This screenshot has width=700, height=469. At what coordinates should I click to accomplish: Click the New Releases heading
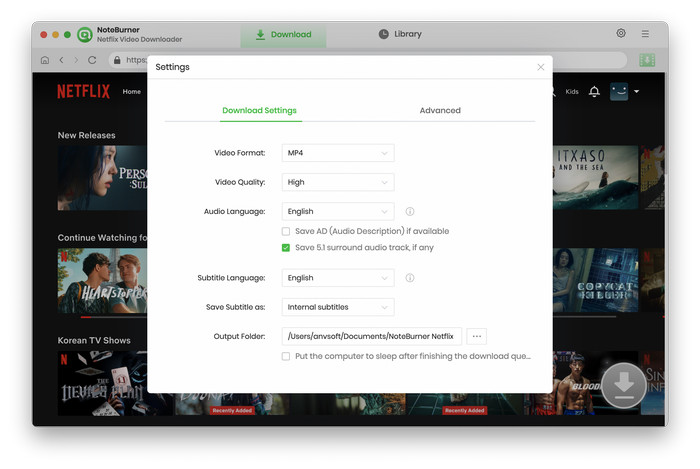click(87, 135)
